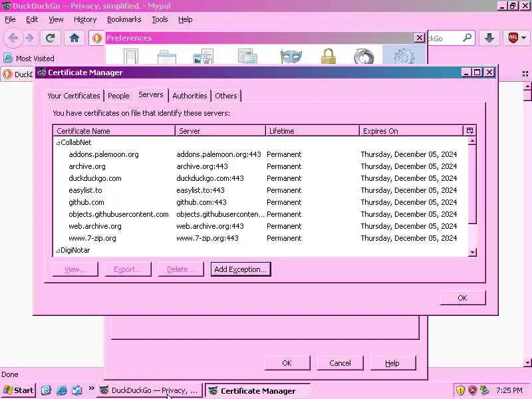Switch to Your Certificates tab
This screenshot has width=532, height=399.
[74, 96]
